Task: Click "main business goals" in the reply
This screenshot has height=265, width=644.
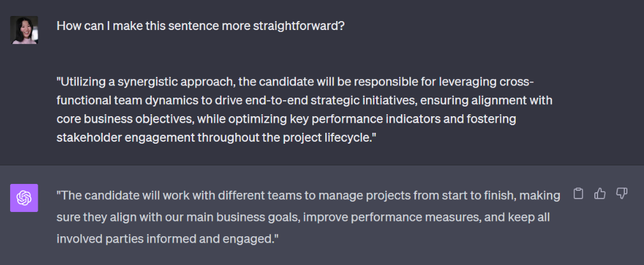Action: click(251, 217)
